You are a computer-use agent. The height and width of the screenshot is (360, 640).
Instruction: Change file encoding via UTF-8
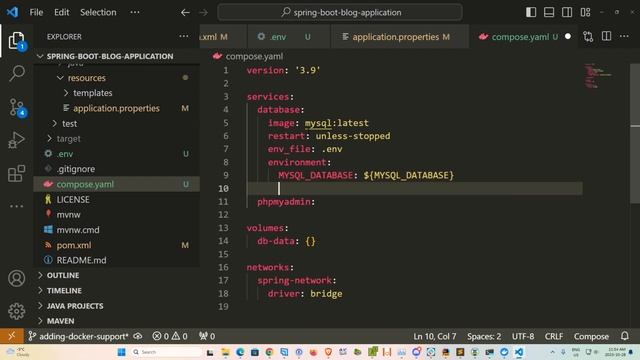click(523, 336)
